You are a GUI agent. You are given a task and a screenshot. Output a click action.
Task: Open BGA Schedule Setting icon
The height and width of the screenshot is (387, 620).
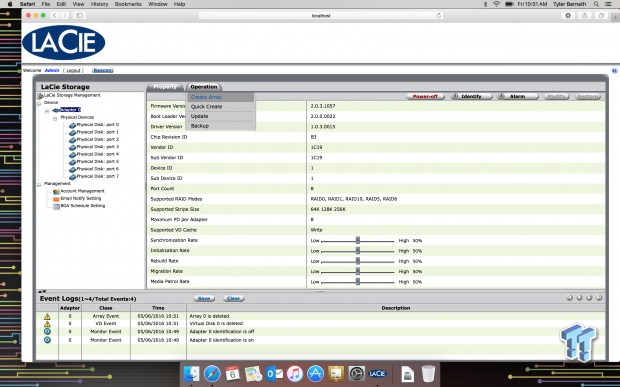click(x=56, y=206)
